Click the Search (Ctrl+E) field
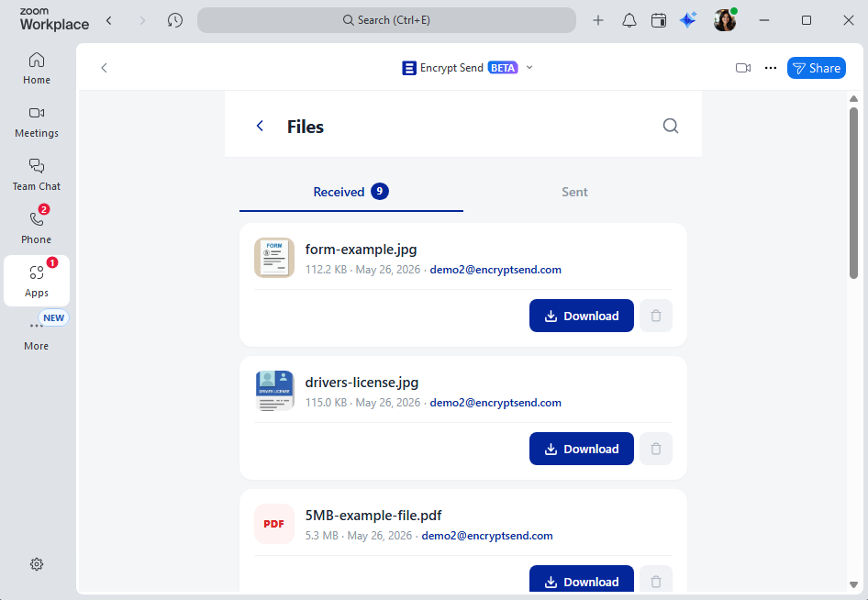 (386, 20)
